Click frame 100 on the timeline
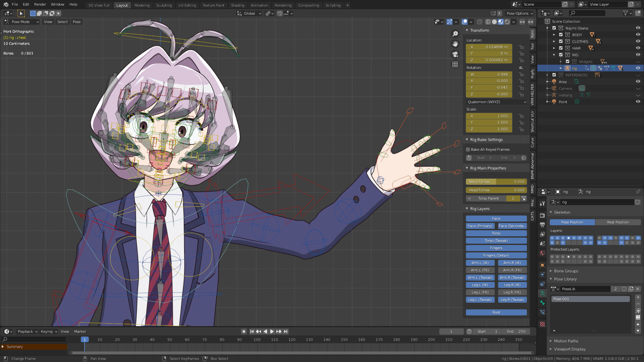Image resolution: width=644 pixels, height=362 pixels. click(257, 340)
